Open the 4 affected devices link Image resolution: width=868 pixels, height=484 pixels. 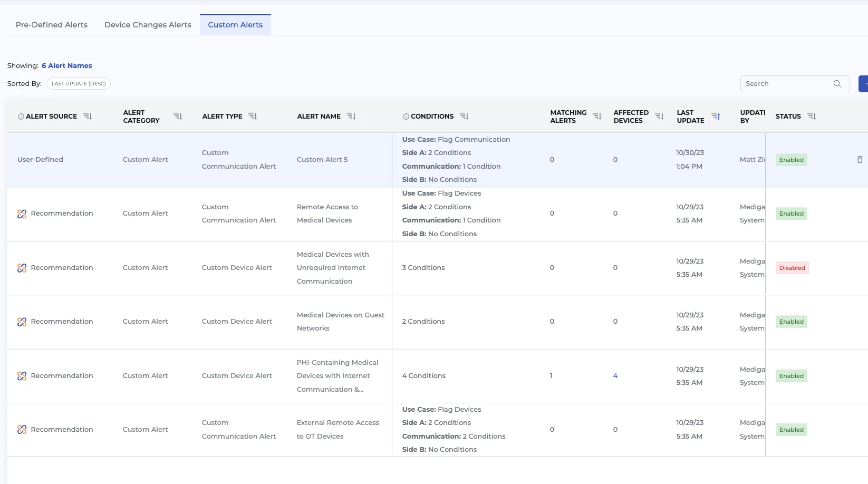(615, 376)
